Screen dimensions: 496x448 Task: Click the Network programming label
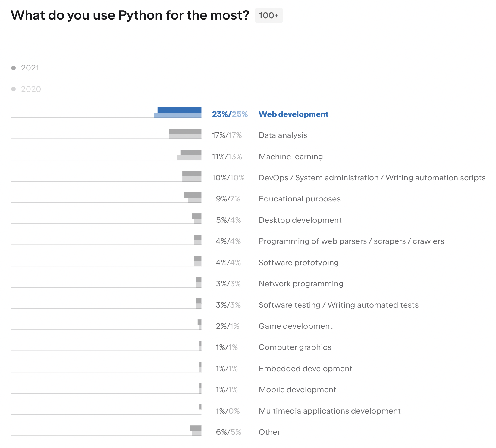(301, 284)
